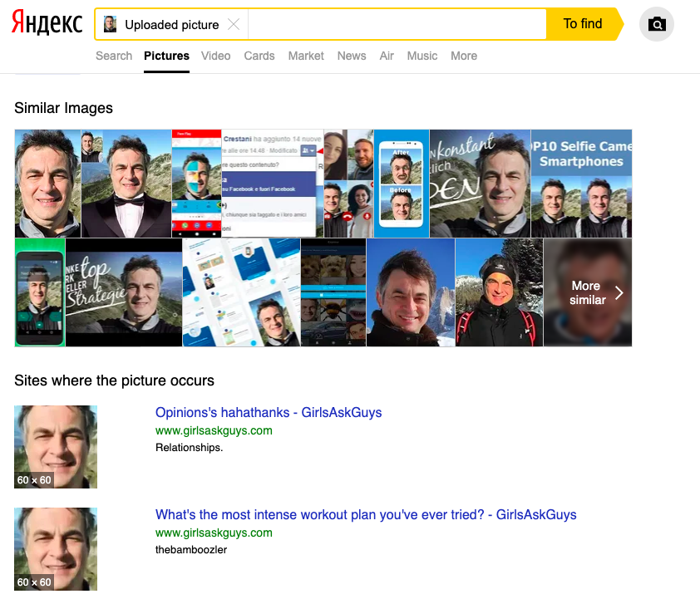The height and width of the screenshot is (594, 700).
Task: Click the uploaded picture thumbnail in search bar
Action: pos(110,24)
